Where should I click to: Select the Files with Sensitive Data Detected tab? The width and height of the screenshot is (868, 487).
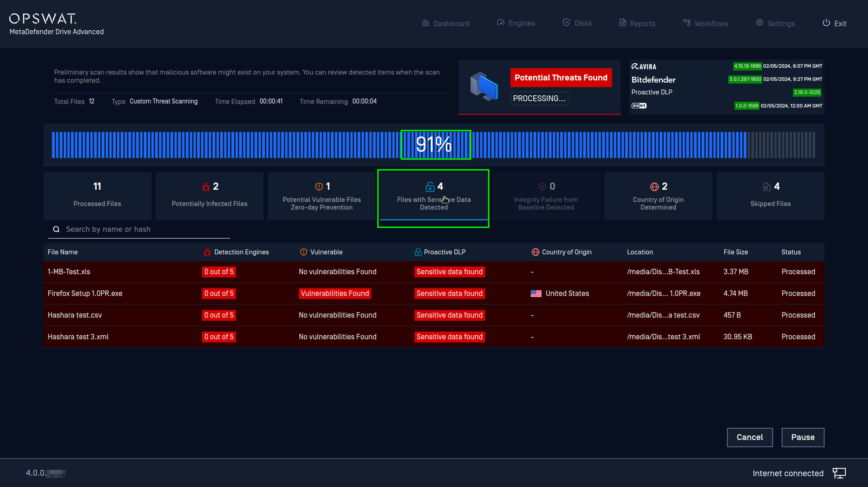click(x=434, y=196)
